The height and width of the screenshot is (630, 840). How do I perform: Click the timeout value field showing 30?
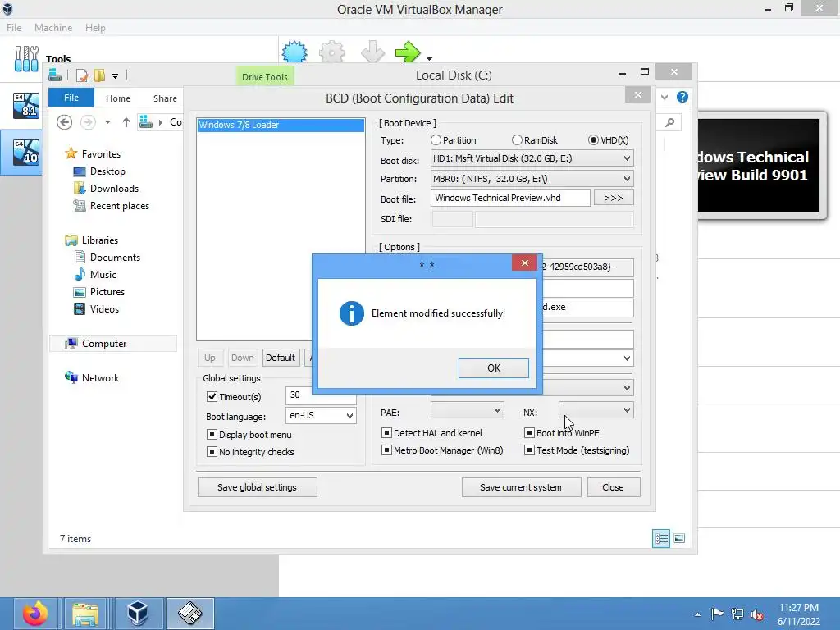[321, 395]
